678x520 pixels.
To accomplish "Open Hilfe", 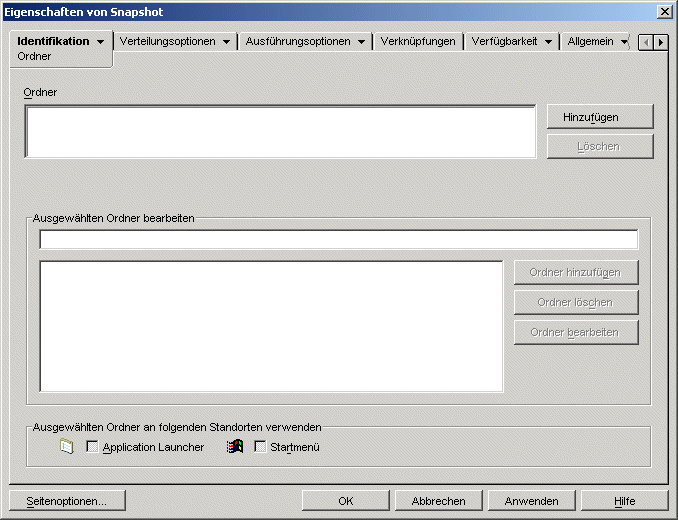I will 625,501.
